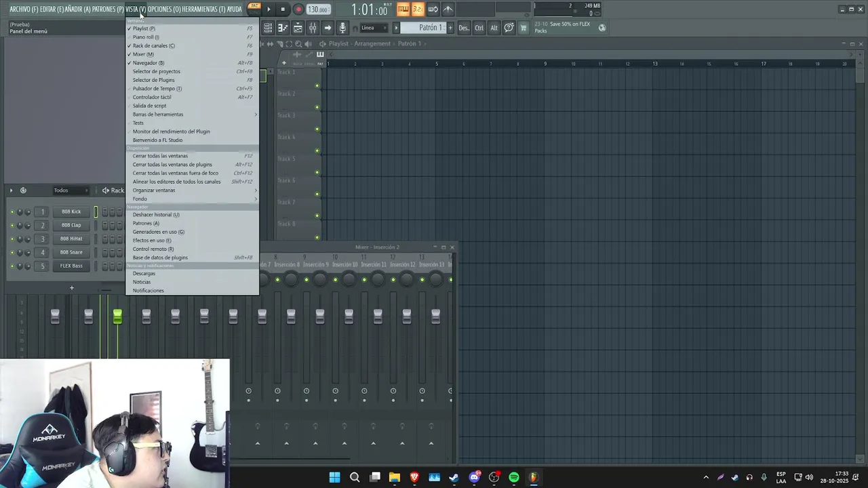The width and height of the screenshot is (868, 488).
Task: Open the Mixer toolbar icon
Action: 313,28
